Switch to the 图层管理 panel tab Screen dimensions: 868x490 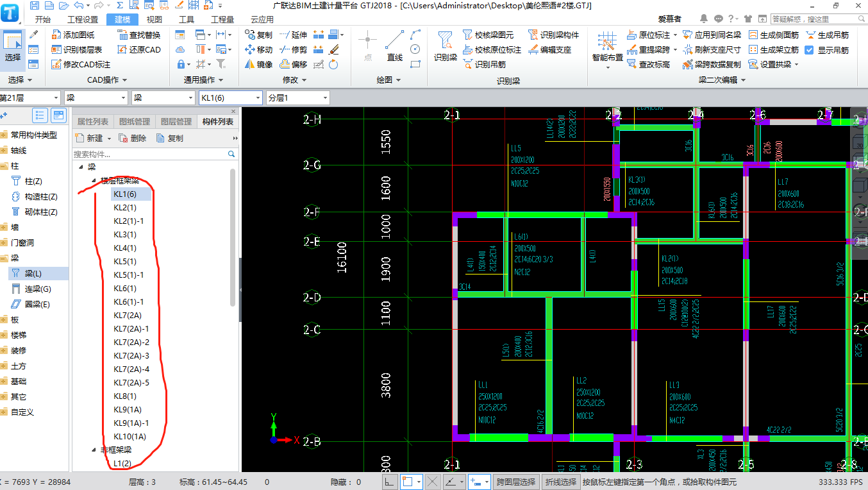[176, 122]
